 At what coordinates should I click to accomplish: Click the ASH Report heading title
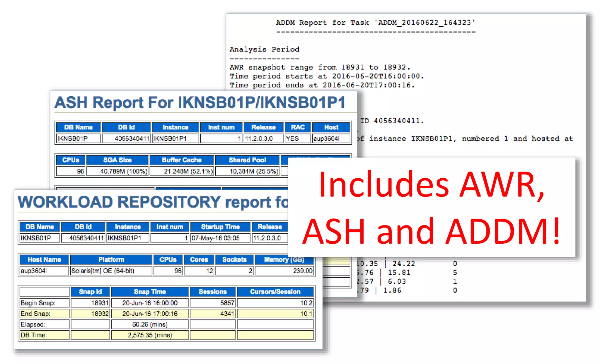pos(200,103)
